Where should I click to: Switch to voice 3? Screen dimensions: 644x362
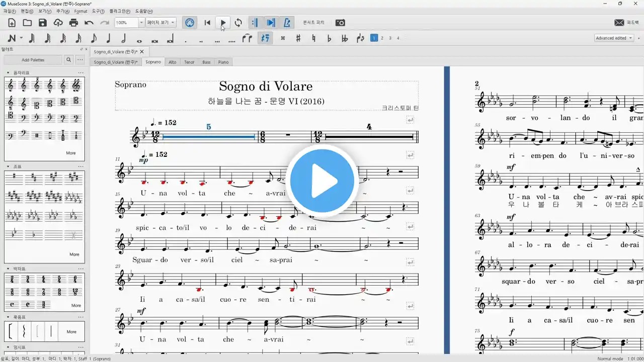coord(390,38)
